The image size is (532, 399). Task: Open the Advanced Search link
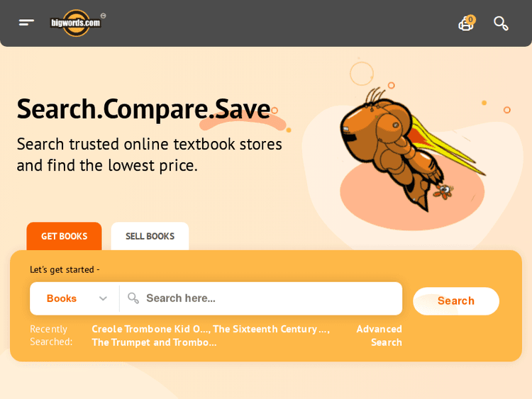point(379,336)
